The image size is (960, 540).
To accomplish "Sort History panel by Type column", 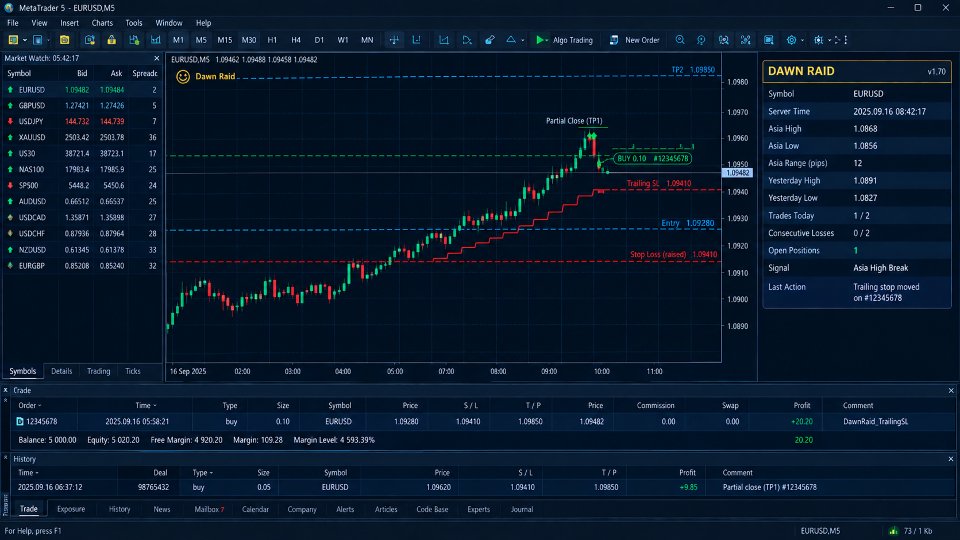I will 203,473.
